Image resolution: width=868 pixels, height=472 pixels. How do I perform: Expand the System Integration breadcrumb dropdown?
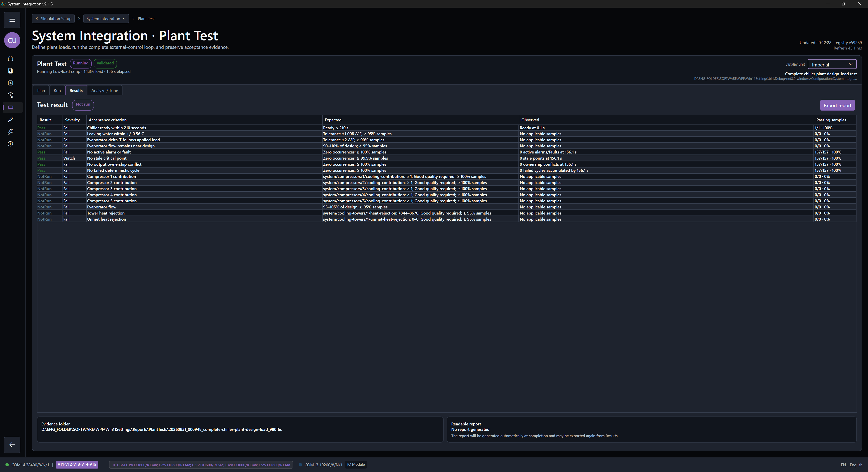point(106,19)
